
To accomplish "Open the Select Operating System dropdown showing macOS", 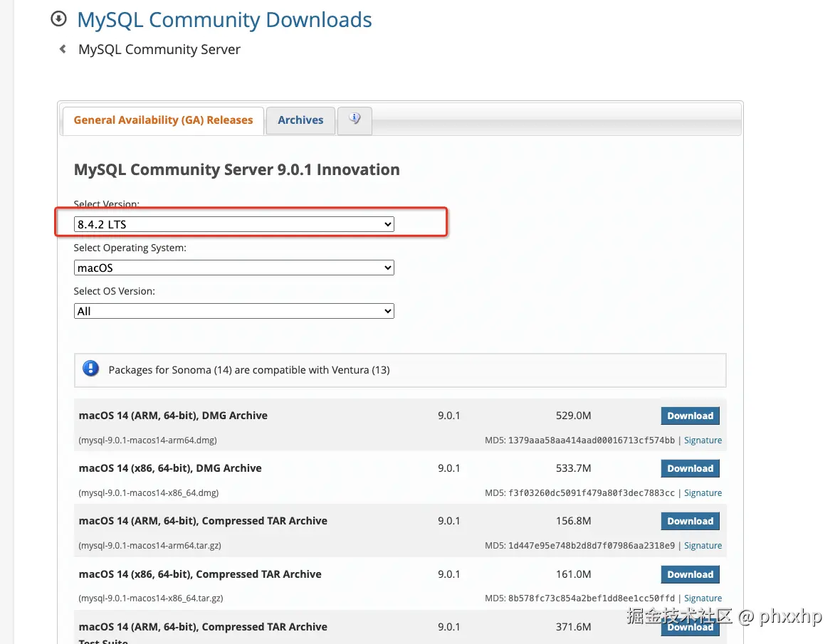I will point(233,268).
